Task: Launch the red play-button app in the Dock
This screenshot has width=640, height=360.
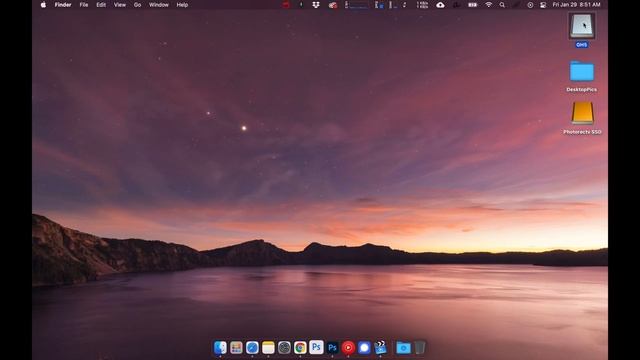Action: coord(348,347)
